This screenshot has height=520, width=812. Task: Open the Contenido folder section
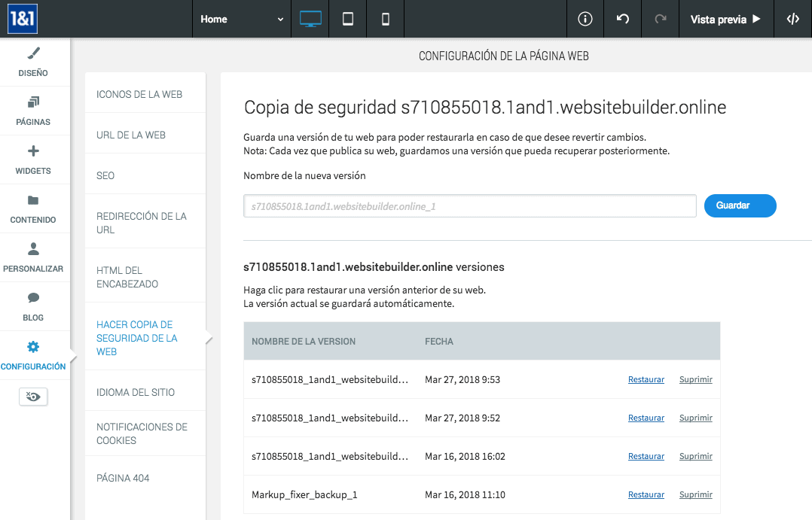point(33,208)
